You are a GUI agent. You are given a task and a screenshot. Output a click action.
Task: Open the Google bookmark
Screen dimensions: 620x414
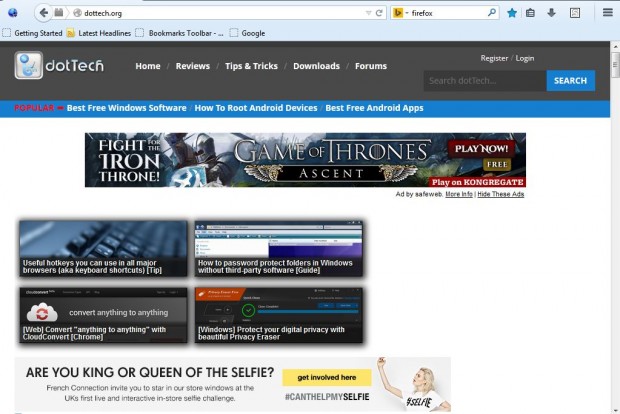248,33
